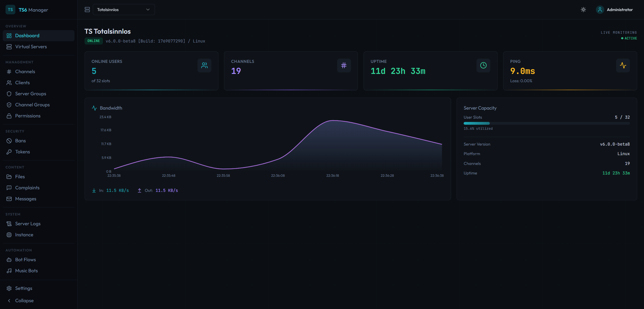Viewport: 644px width, 309px height.
Task: Click the TS logo badge
Action: (x=10, y=10)
